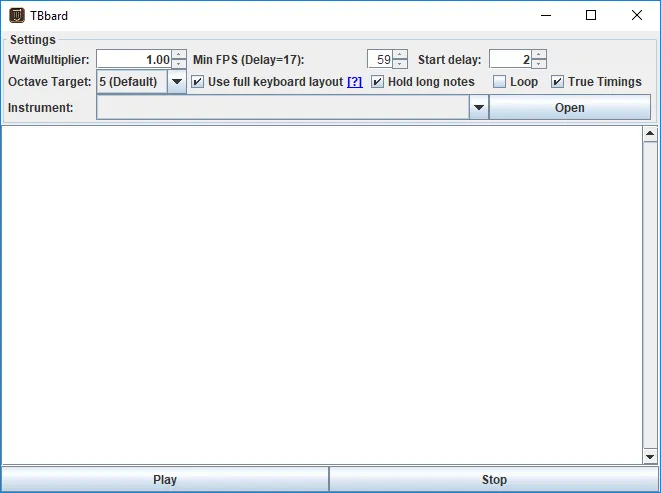Image resolution: width=661 pixels, height=493 pixels.
Task: Click the scrollbar down arrow
Action: point(650,456)
